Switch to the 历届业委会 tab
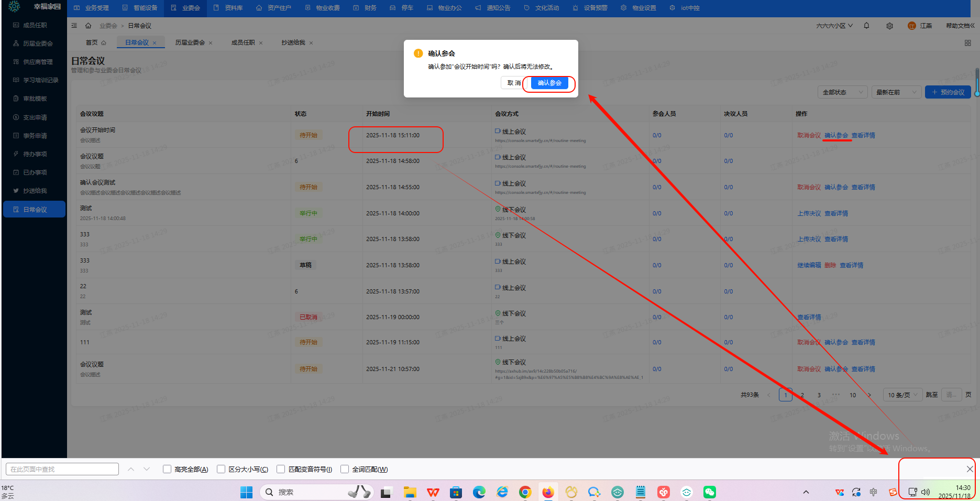This screenshot has height=501, width=980. 190,42
